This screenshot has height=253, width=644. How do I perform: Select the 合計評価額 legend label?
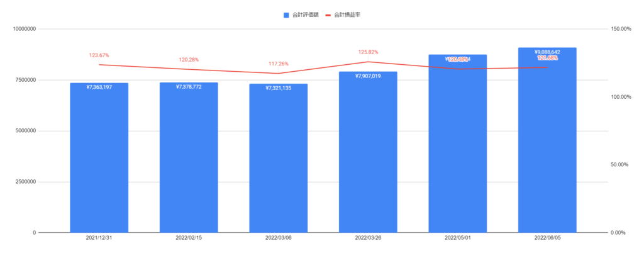306,14
